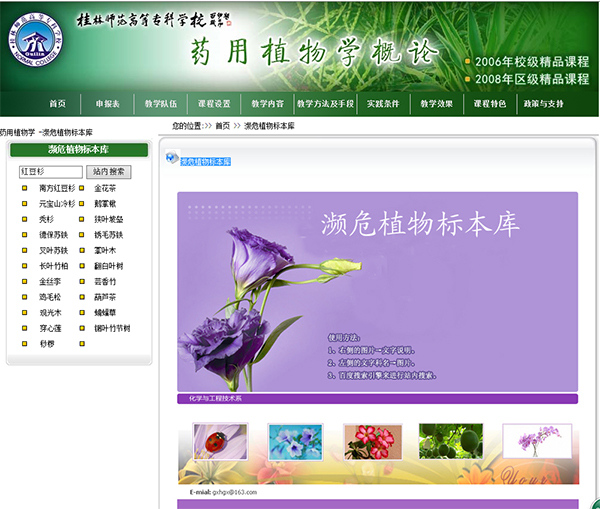Open the 元宝山冷杉 plant link
Viewport: 600px width, 509px height.
pyautogui.click(x=57, y=203)
